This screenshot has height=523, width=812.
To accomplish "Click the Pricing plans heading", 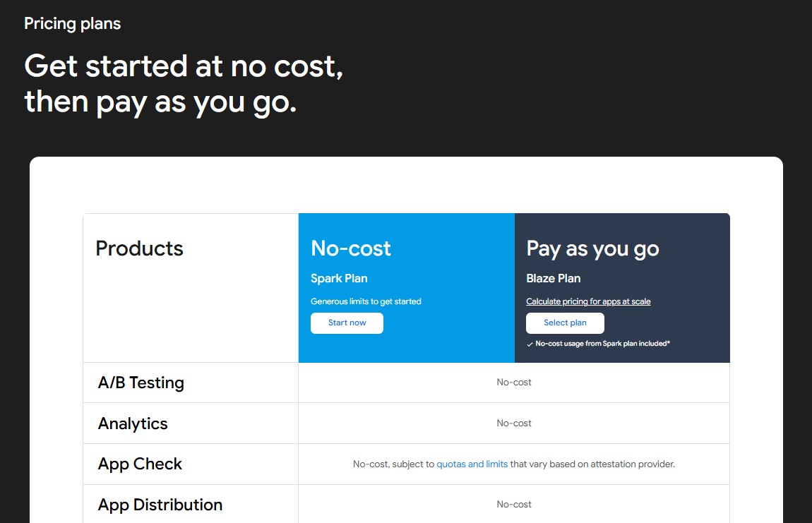I will (73, 23).
